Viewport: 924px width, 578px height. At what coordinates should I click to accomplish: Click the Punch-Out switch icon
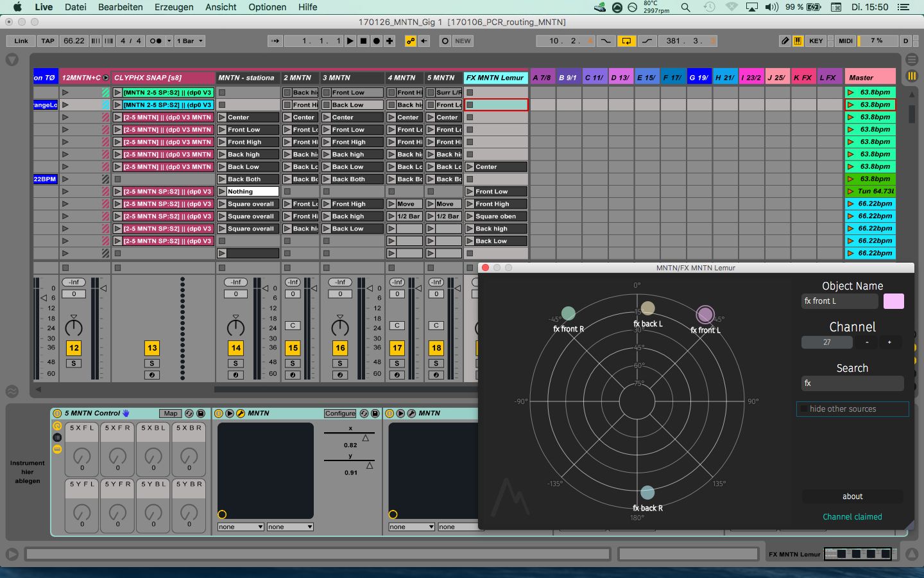pos(647,40)
